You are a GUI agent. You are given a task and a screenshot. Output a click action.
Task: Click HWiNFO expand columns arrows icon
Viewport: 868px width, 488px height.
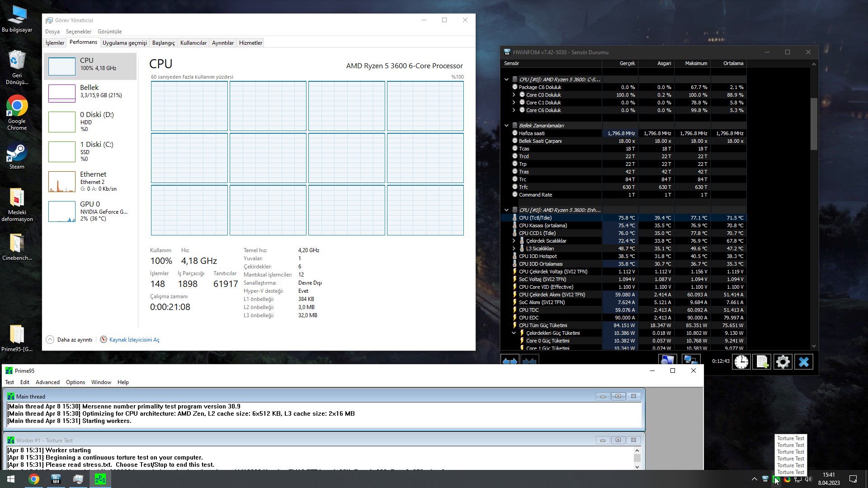pos(510,361)
